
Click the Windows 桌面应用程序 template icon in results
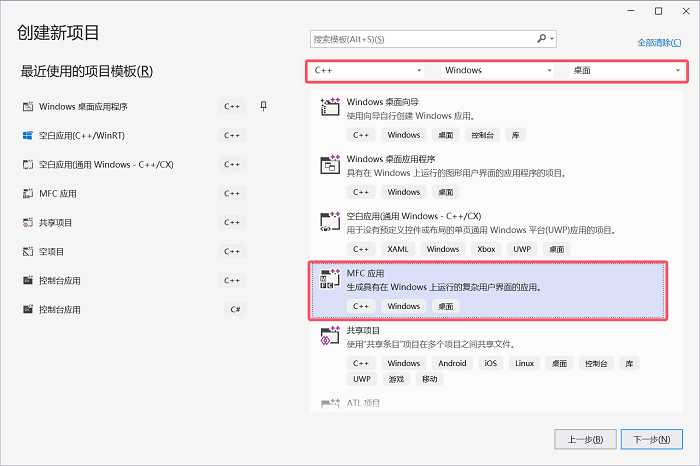[x=330, y=164]
